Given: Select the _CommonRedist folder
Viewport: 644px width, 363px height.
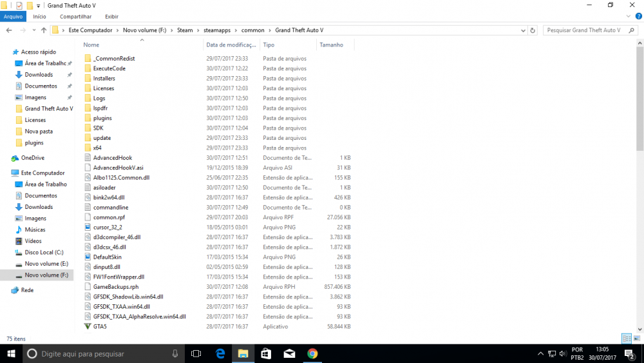Looking at the screenshot, I should click(x=114, y=59).
